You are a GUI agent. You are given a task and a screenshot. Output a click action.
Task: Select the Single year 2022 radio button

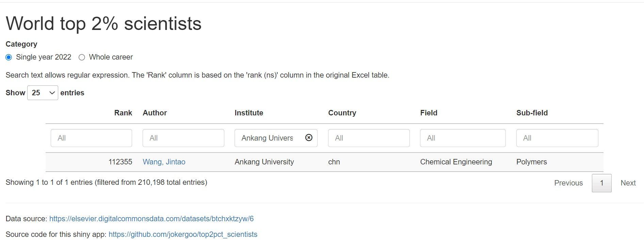[9, 57]
